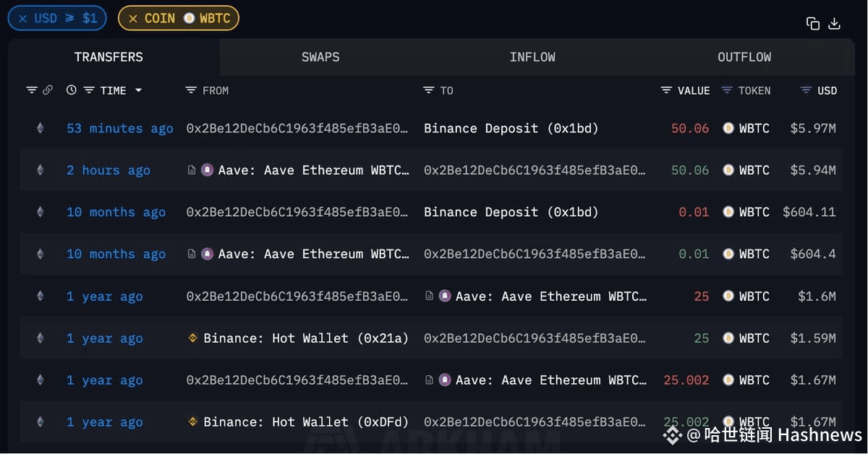Screen dimensions: 868x454
Task: Open the TIME column filter icon
Action: pyautogui.click(x=89, y=90)
